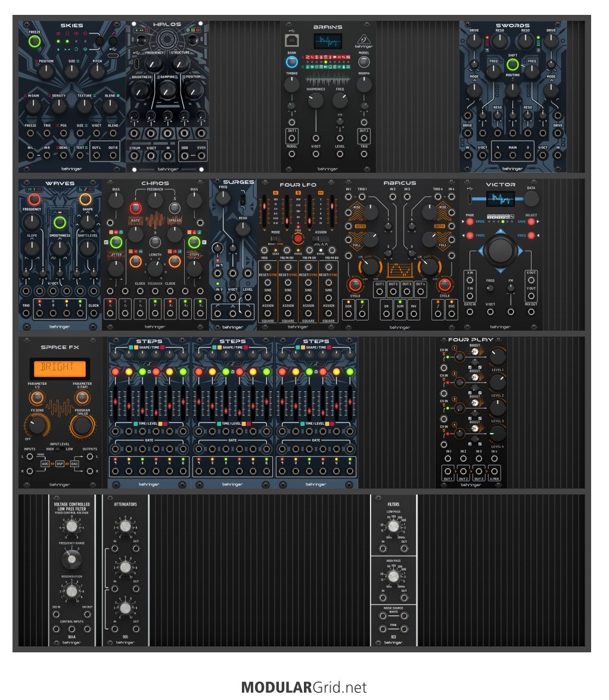
Task: Click the FEEDBACK knob on Chaos
Action: coord(155,201)
